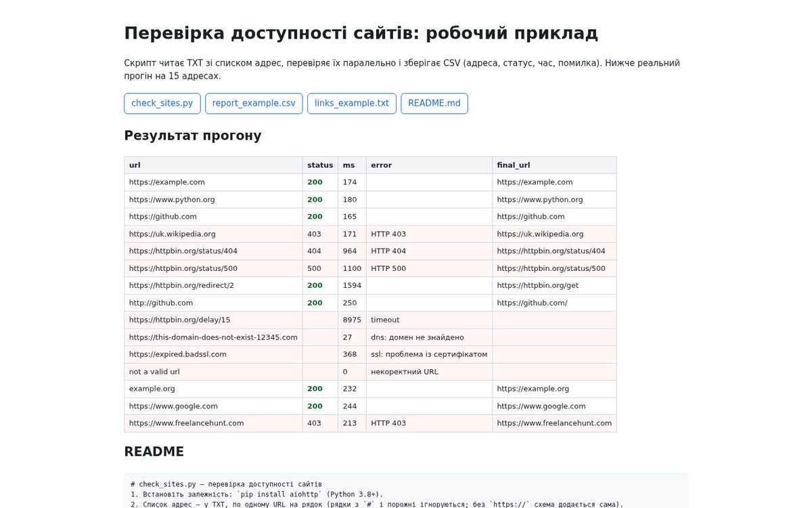Click the 'dns: домен не знайдено' error cell

(x=429, y=337)
